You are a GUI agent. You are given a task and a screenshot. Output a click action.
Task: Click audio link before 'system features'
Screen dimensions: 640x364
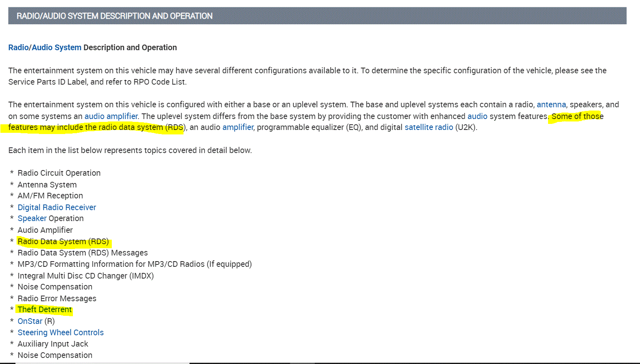477,116
